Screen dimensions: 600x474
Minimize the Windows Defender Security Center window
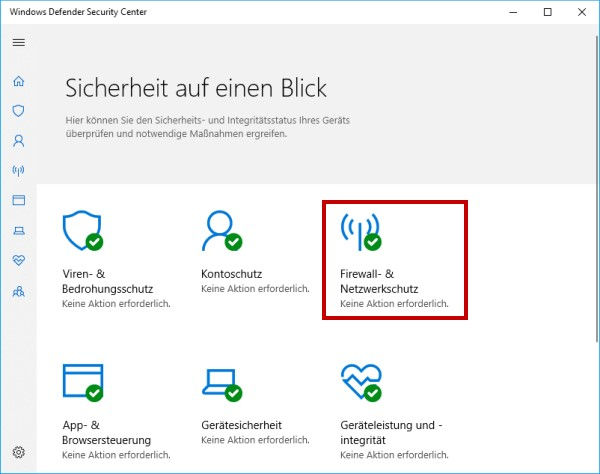[x=513, y=12]
